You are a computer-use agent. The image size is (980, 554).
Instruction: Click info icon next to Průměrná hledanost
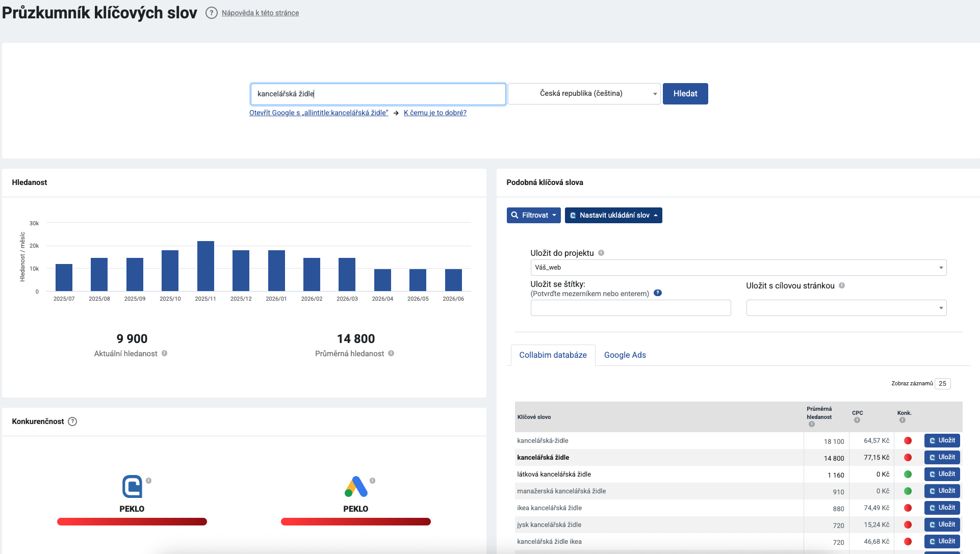pyautogui.click(x=391, y=353)
